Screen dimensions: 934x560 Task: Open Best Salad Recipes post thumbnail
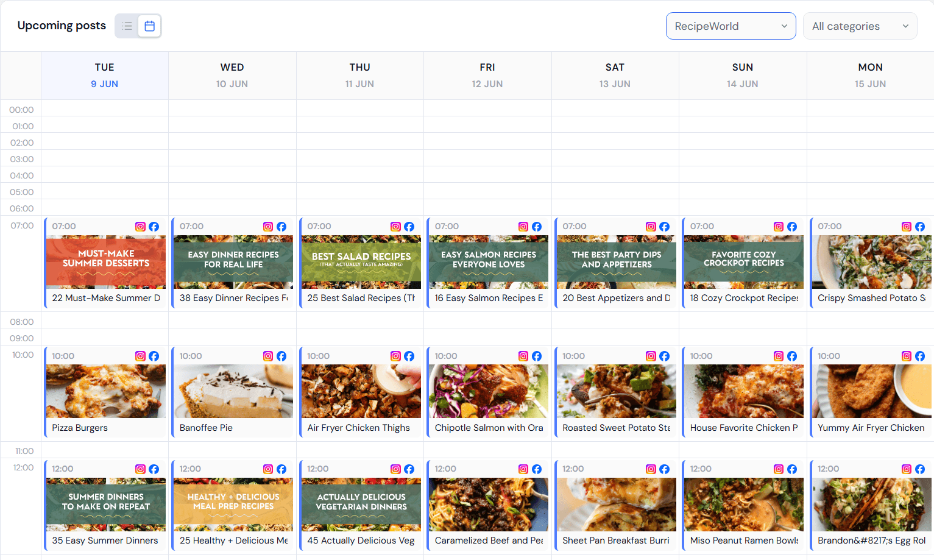(361, 262)
